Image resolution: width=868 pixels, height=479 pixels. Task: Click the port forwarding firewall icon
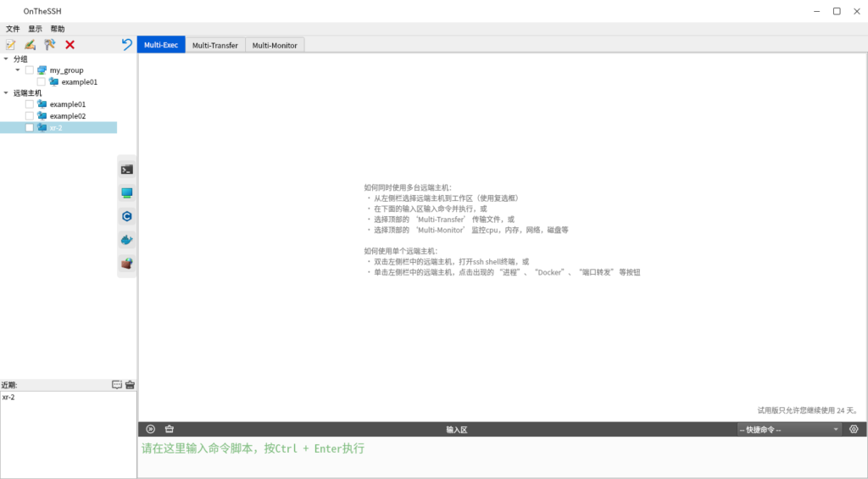tap(126, 264)
